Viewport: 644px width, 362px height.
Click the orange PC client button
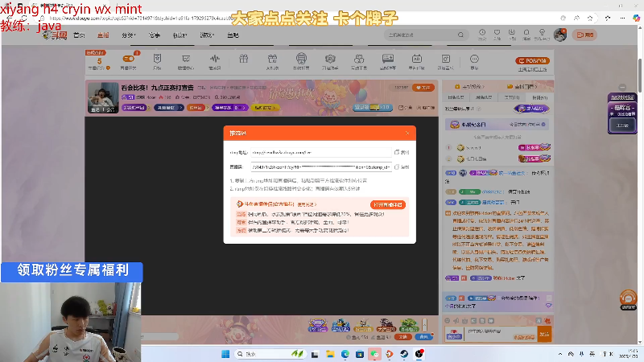click(x=532, y=61)
